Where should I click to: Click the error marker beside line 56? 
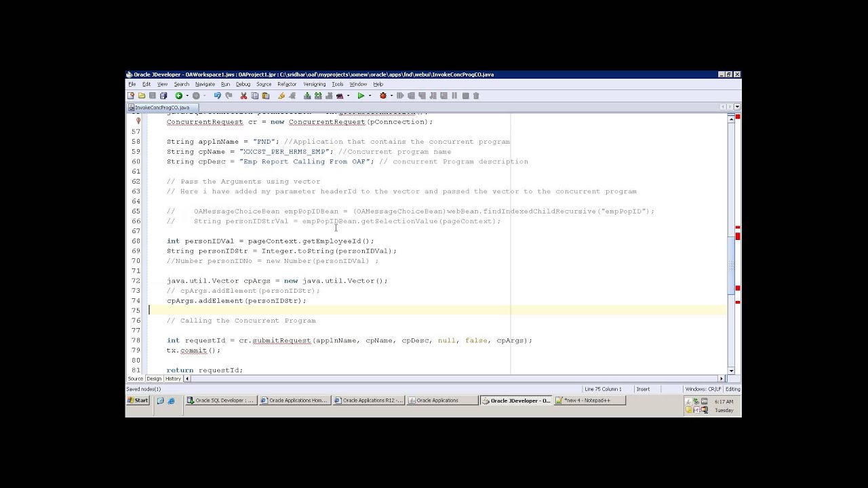tap(138, 121)
